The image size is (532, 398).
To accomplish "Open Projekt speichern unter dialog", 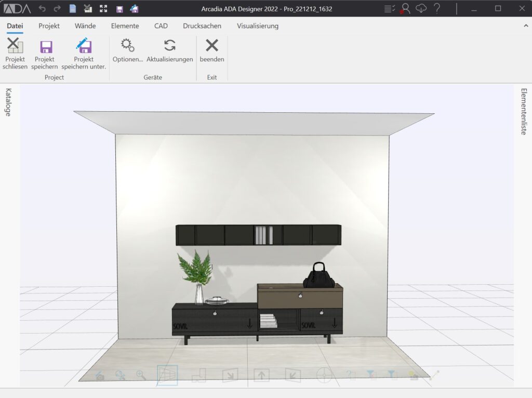I will point(84,46).
